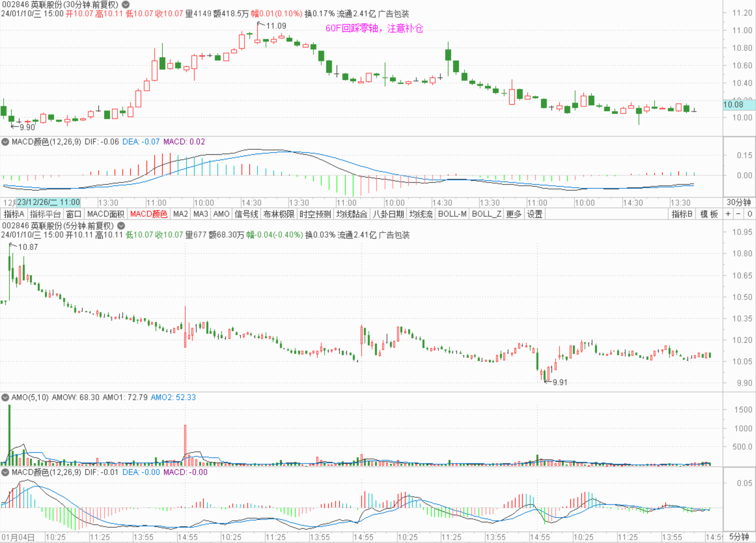Open the 模板 button
This screenshot has height=543, width=756.
(x=709, y=214)
